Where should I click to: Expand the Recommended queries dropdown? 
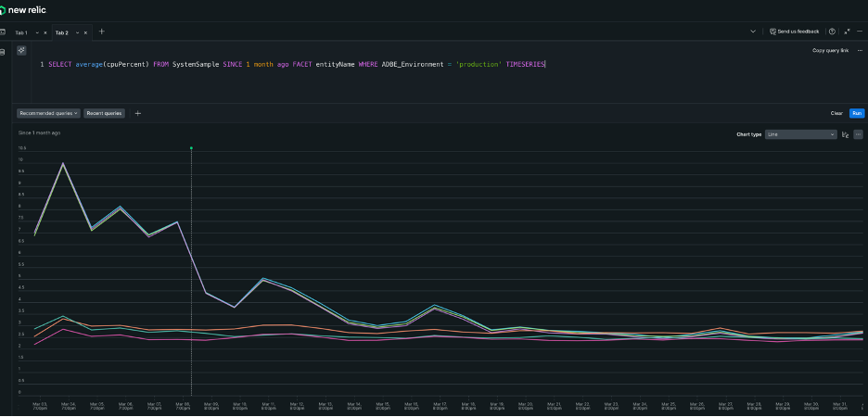tap(49, 113)
